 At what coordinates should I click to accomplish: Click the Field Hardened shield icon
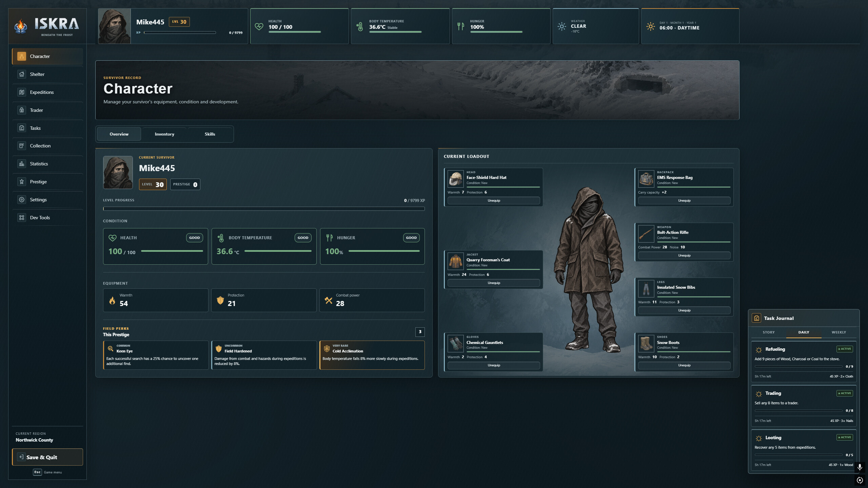pos(219,348)
